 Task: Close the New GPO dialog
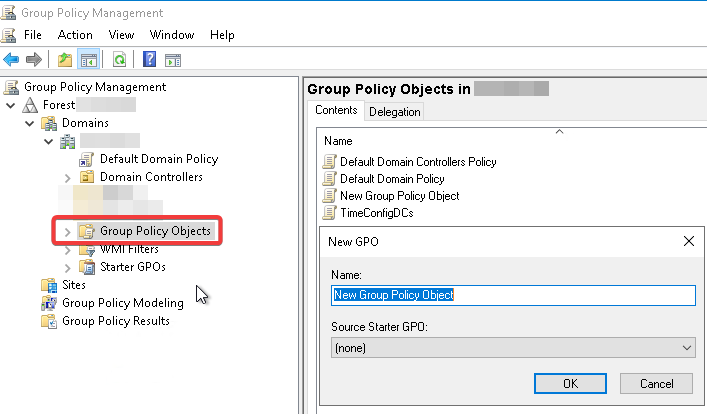[x=688, y=242]
